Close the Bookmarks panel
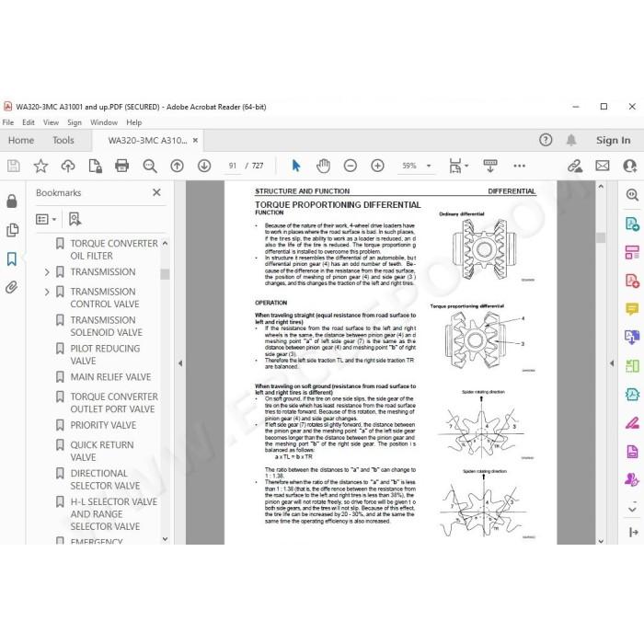Viewport: 644px width, 644px height. tap(156, 192)
